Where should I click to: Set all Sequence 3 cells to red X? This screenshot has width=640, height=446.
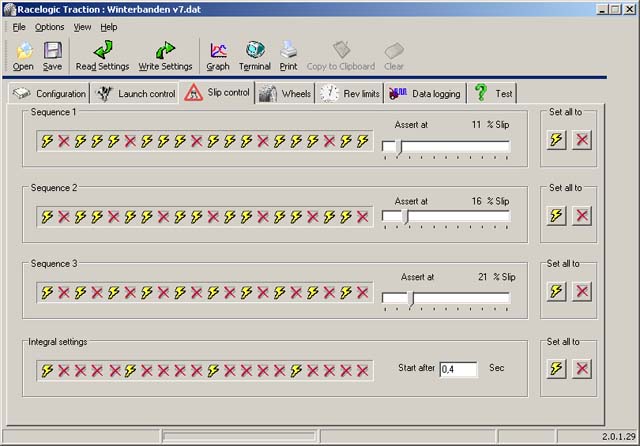[x=582, y=291]
